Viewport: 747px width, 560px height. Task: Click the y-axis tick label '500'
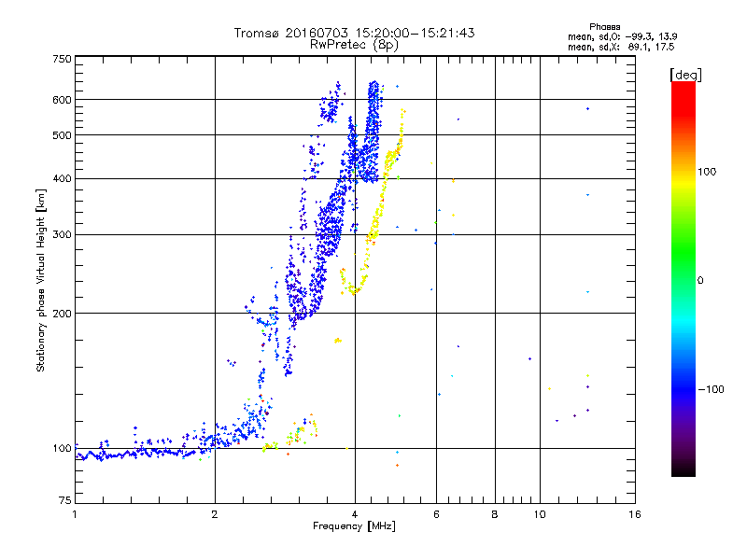[62, 135]
